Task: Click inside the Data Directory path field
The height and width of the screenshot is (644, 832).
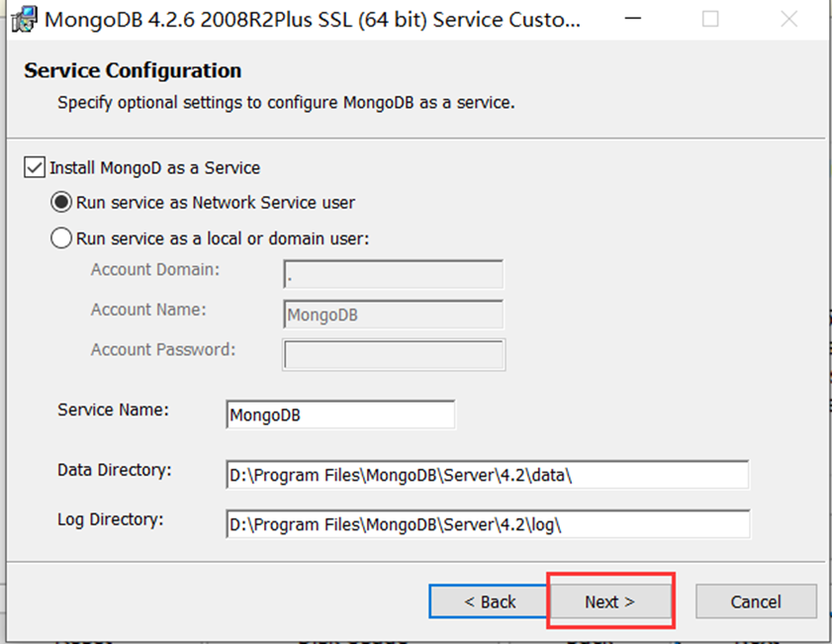Action: point(487,475)
